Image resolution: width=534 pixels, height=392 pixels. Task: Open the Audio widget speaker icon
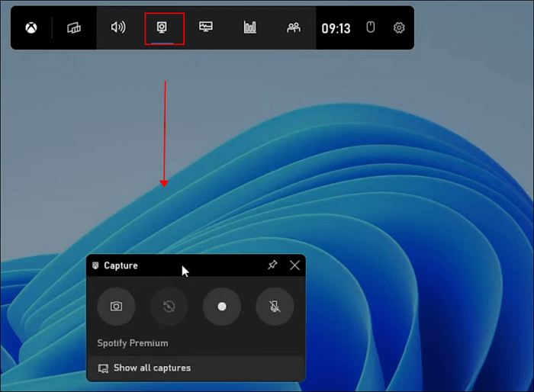point(118,27)
